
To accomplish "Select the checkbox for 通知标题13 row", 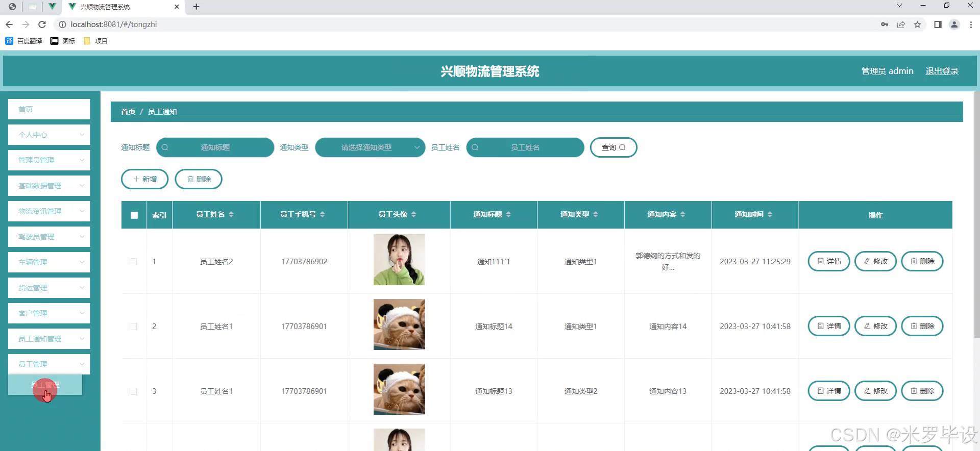I will tap(133, 391).
